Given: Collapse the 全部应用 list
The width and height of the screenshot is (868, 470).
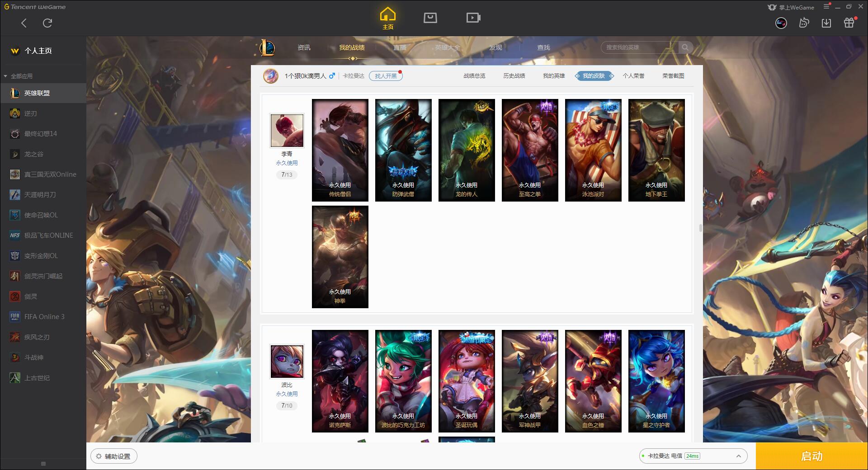Looking at the screenshot, I should pos(18,76).
